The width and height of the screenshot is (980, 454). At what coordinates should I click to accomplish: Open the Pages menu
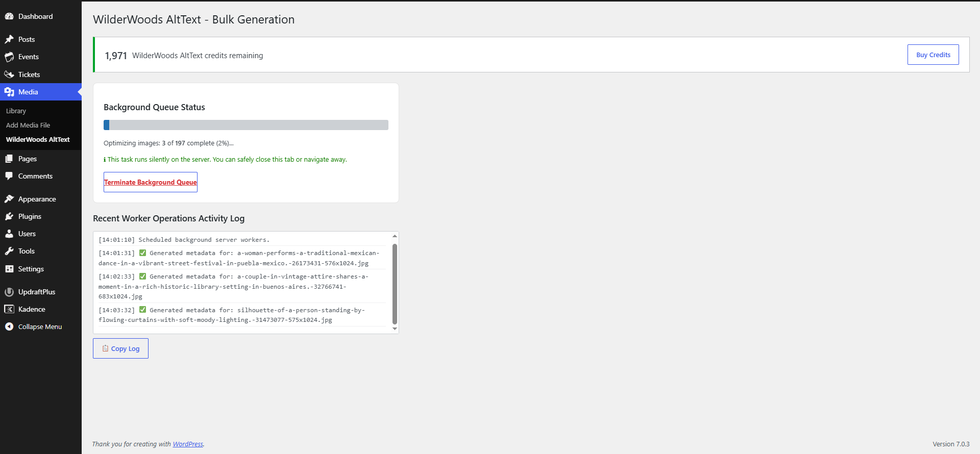pos(28,159)
